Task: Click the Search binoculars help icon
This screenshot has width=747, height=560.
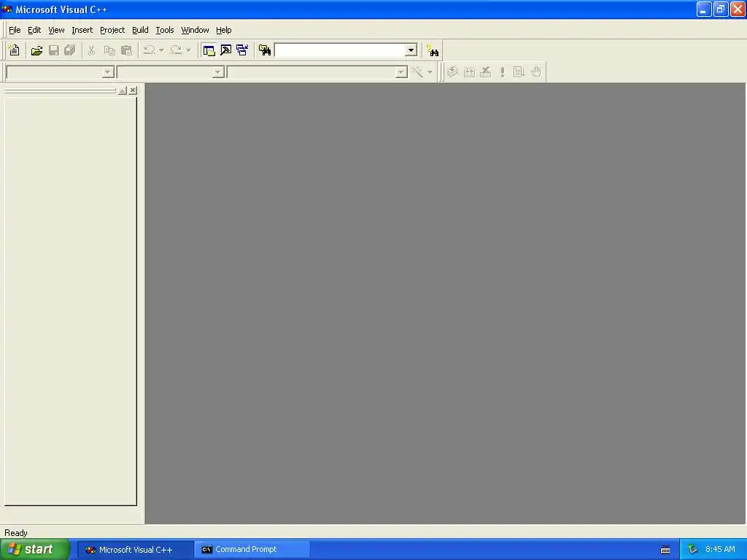Action: 433,50
